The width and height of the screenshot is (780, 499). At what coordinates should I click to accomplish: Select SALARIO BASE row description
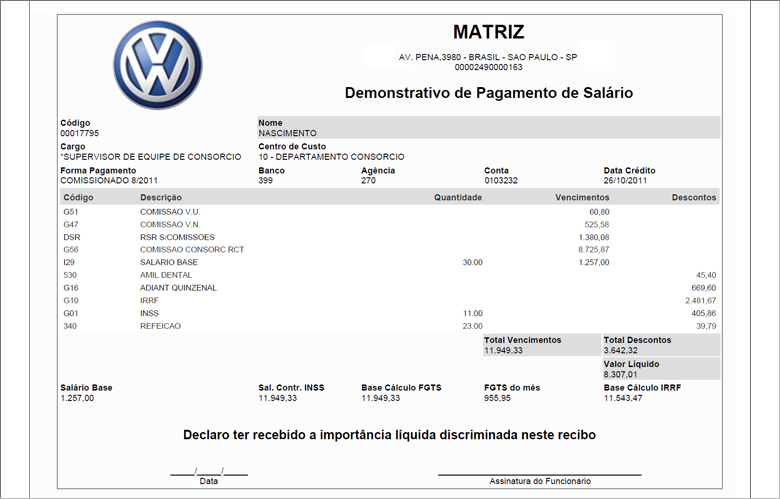pos(169,262)
